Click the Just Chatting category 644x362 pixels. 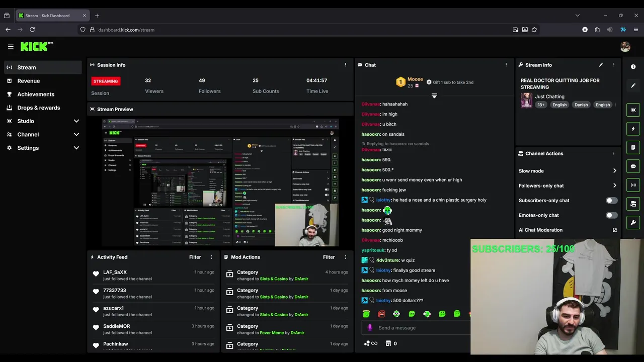coord(549,97)
